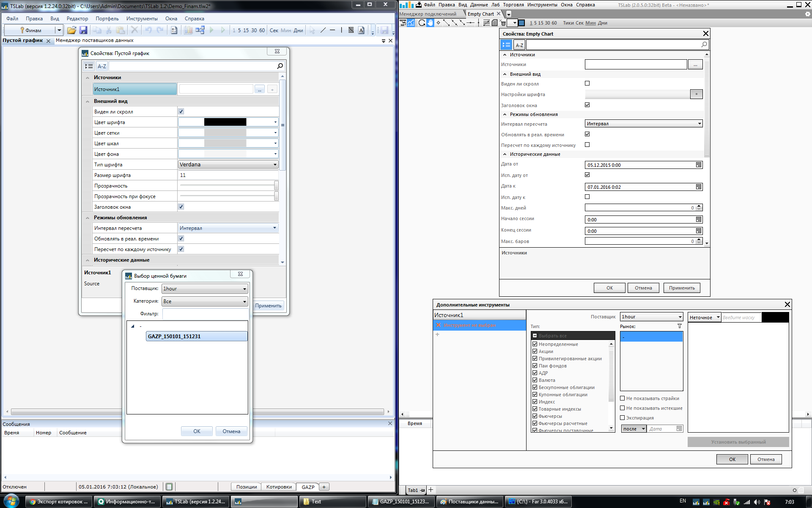This screenshot has width=812, height=508.
Task: Switch to Менеджер поставщиков данных tab
Action: pos(94,40)
